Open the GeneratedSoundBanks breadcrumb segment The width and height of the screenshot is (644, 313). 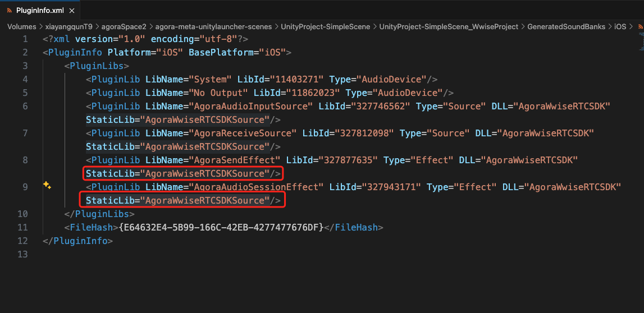(x=567, y=27)
